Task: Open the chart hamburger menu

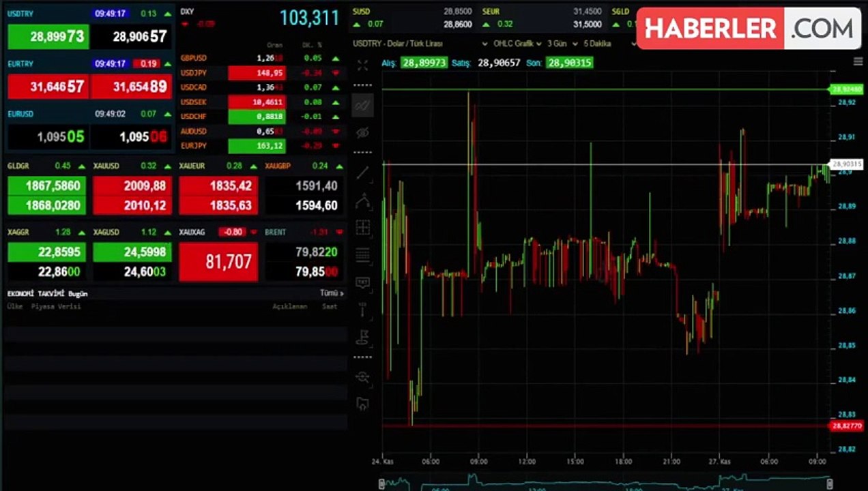Action: [858, 61]
